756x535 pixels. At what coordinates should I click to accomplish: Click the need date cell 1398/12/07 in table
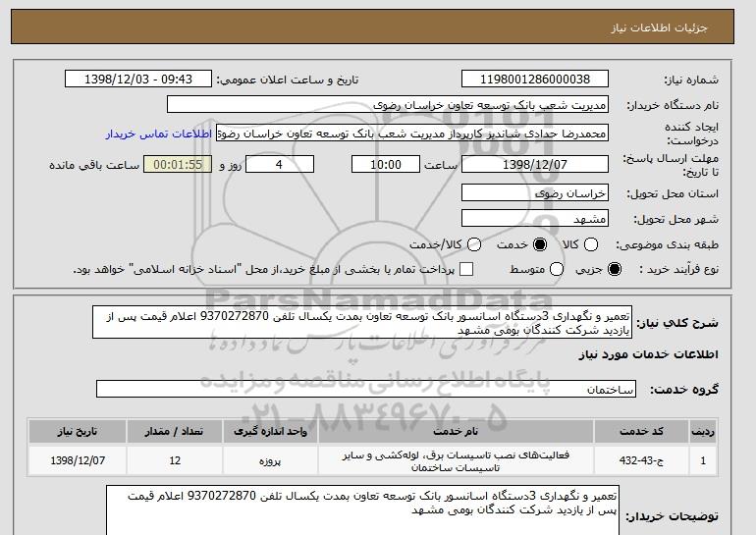click(x=78, y=460)
